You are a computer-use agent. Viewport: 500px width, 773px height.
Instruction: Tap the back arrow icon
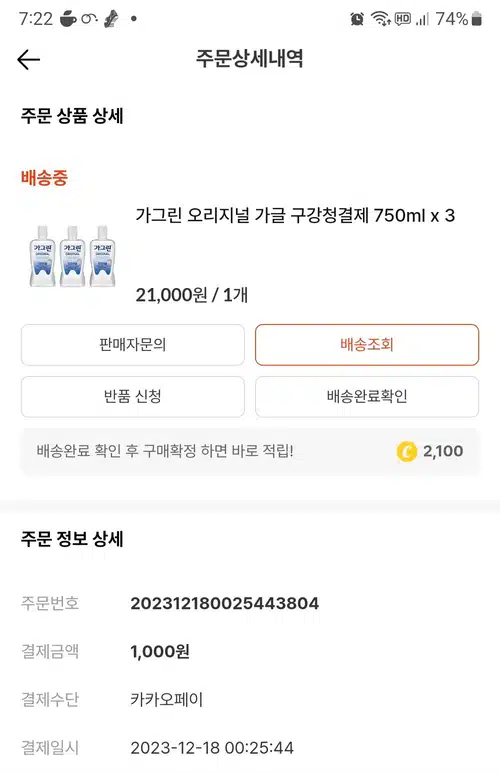point(29,60)
